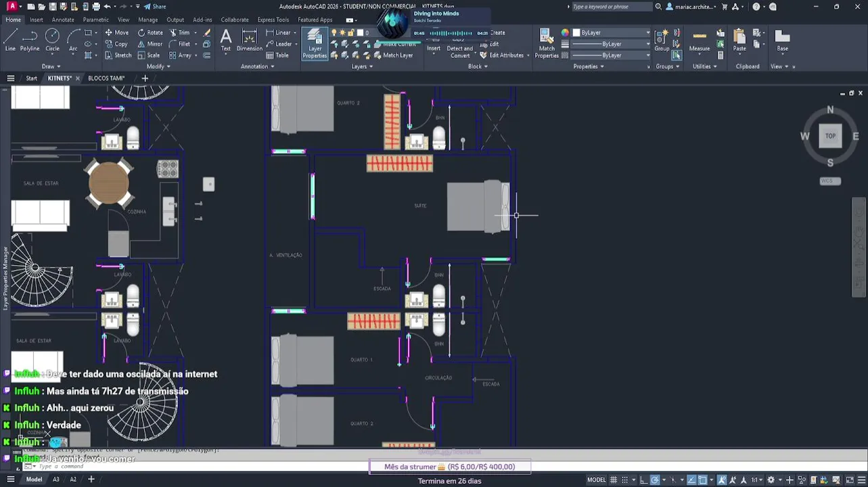Switch to the Start tab
The height and width of the screenshot is (487, 868).
click(31, 78)
